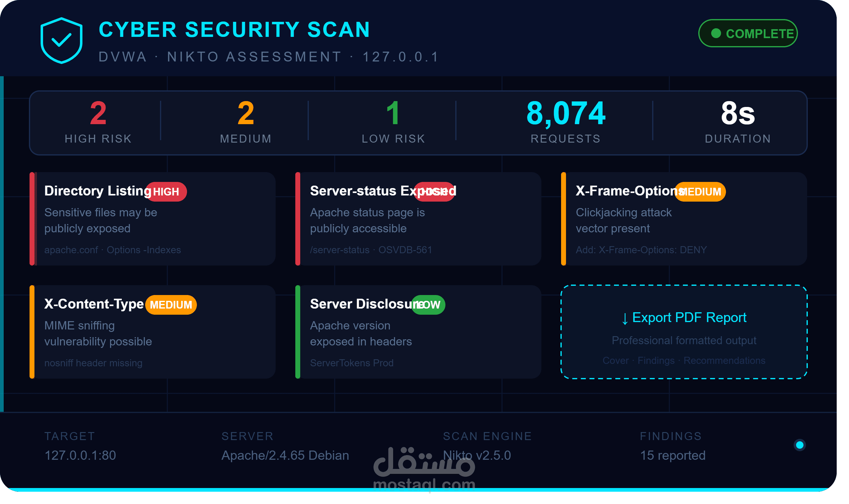Click 'Professional formatted output' text
The width and height of the screenshot is (849, 504).
point(684,340)
